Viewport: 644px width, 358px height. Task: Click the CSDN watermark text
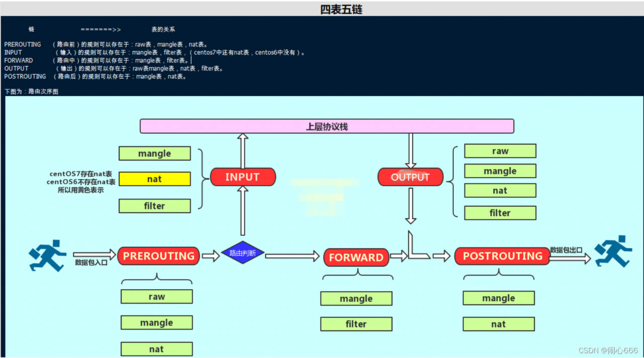pyautogui.click(x=608, y=350)
